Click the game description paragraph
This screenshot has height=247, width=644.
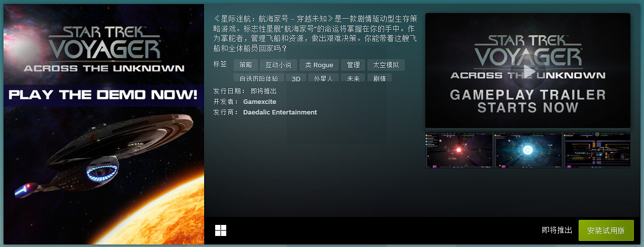tap(315, 34)
